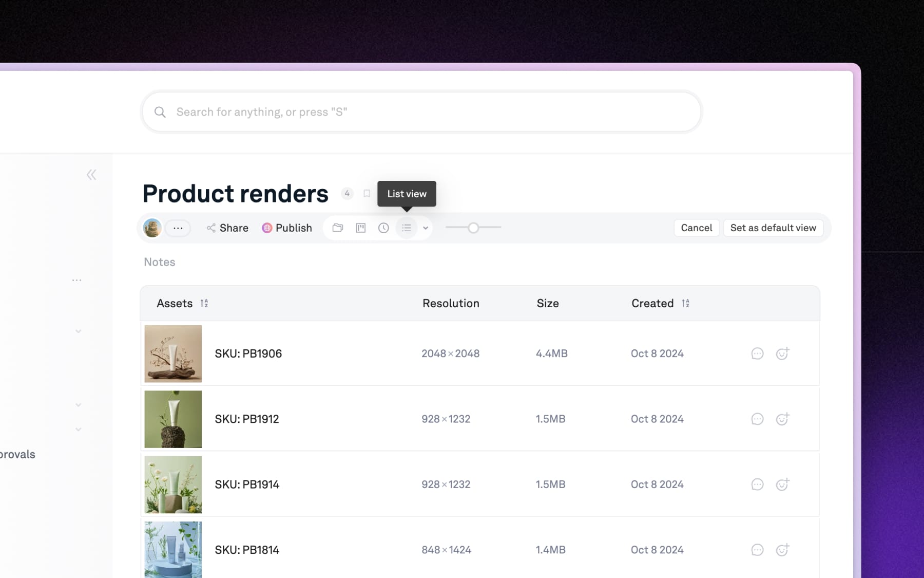Select the board view icon
924x578 pixels.
coord(361,228)
